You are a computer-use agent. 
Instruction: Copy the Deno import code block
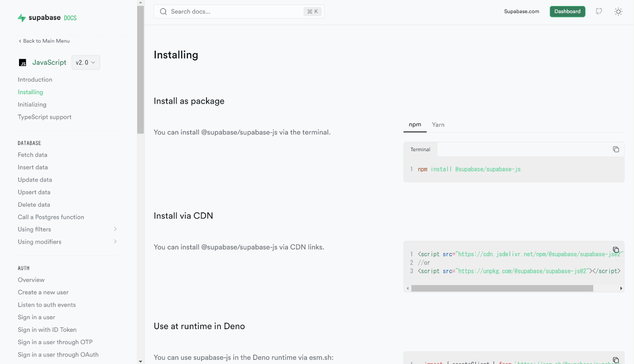click(616, 360)
